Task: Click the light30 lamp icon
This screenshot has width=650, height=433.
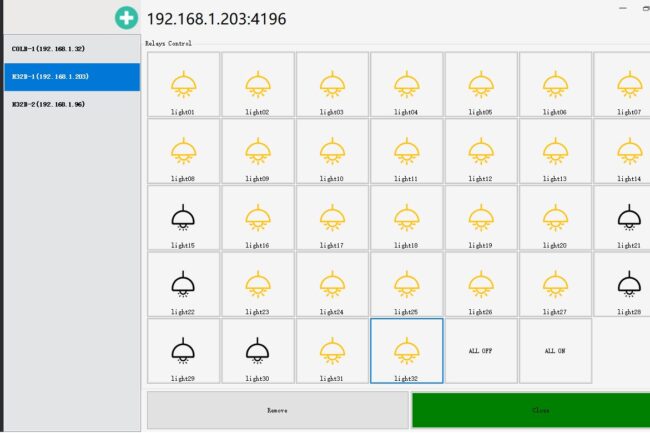Action: coord(257,349)
